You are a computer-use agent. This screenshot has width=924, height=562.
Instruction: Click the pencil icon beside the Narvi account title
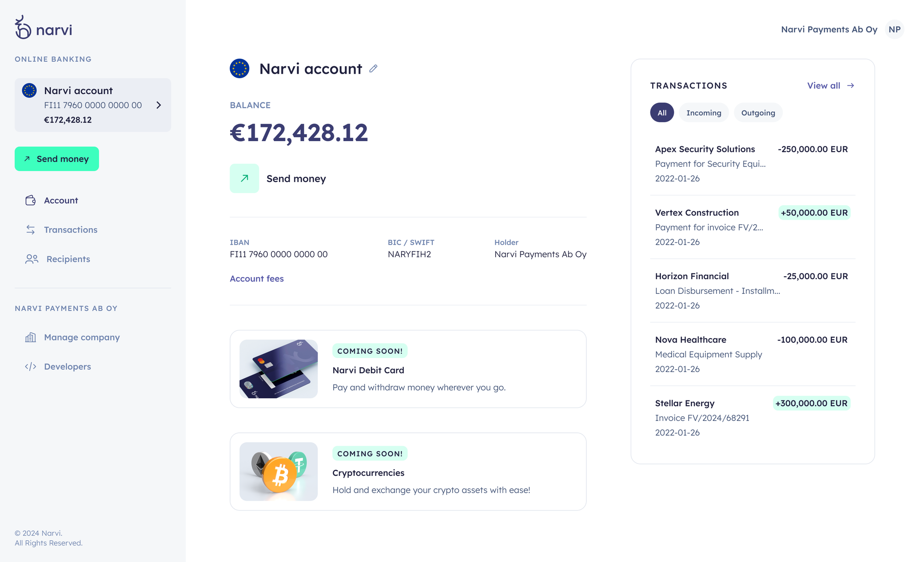point(373,68)
